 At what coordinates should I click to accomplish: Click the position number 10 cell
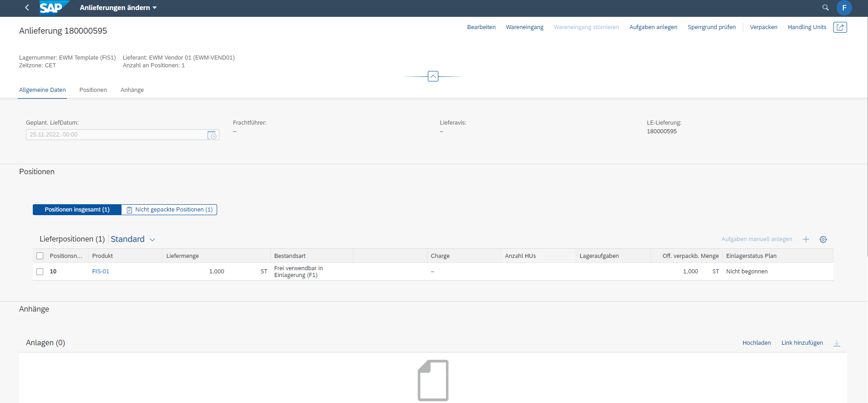[x=53, y=272]
